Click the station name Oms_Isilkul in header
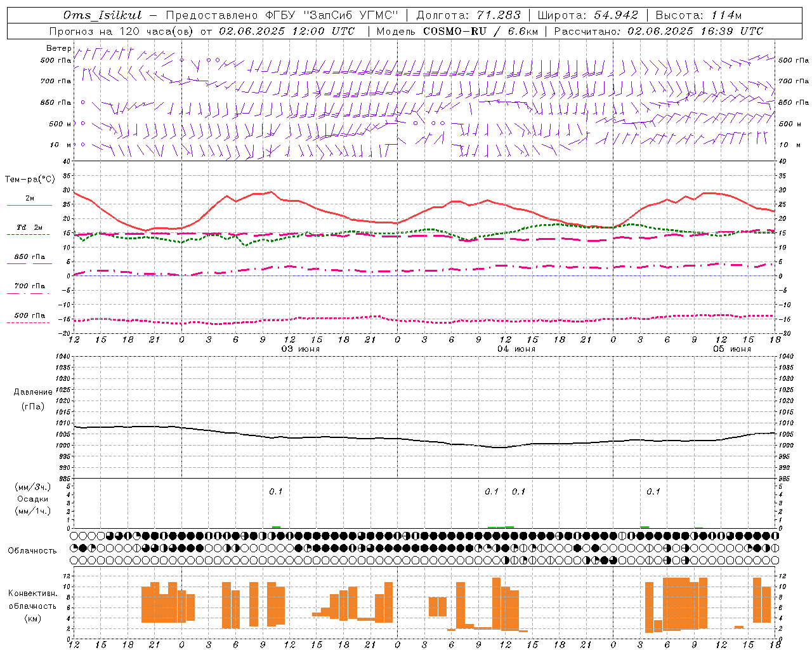Screen dimensions: 812x650 pos(103,15)
